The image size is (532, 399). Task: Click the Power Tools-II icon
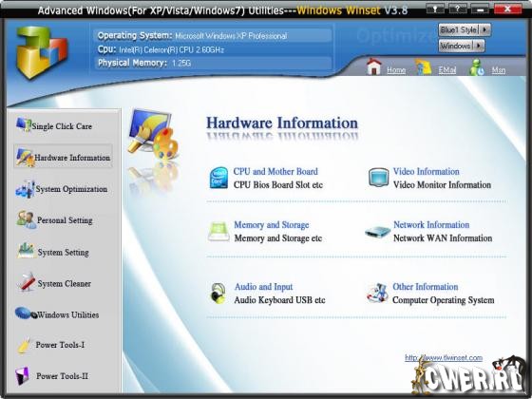point(23,375)
